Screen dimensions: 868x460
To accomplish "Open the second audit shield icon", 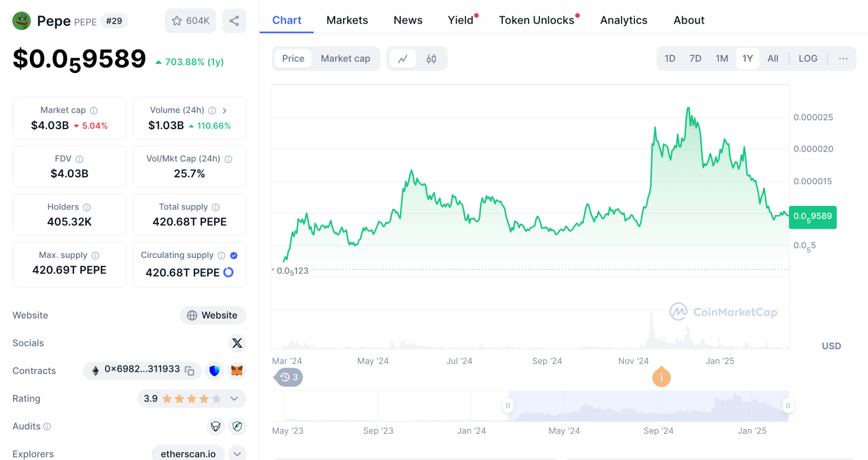I will point(237,427).
